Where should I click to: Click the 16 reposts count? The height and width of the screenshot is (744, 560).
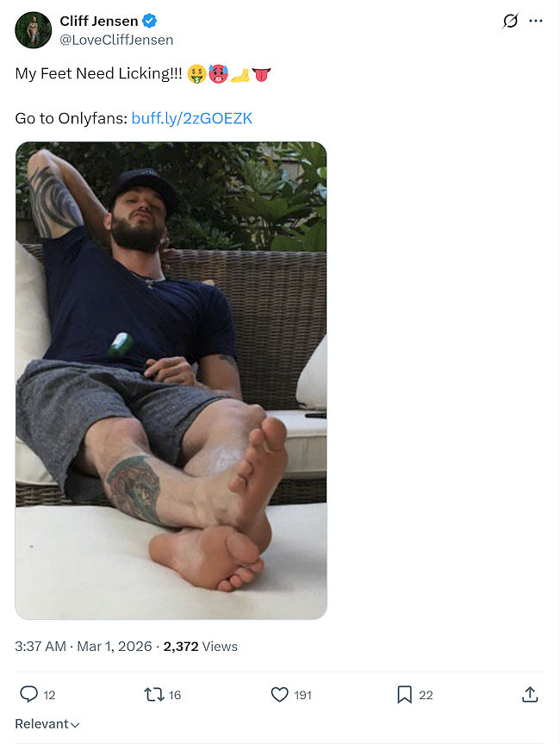coord(175,695)
